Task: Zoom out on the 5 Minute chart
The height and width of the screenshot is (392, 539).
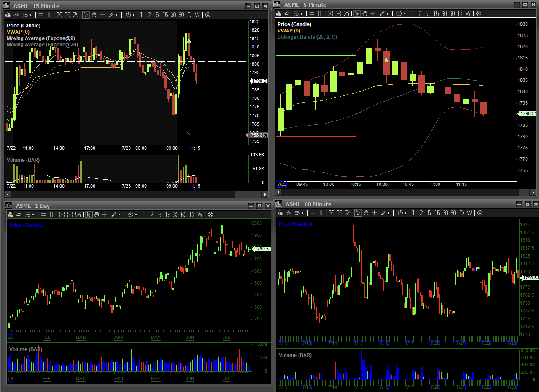Action: coord(338,13)
